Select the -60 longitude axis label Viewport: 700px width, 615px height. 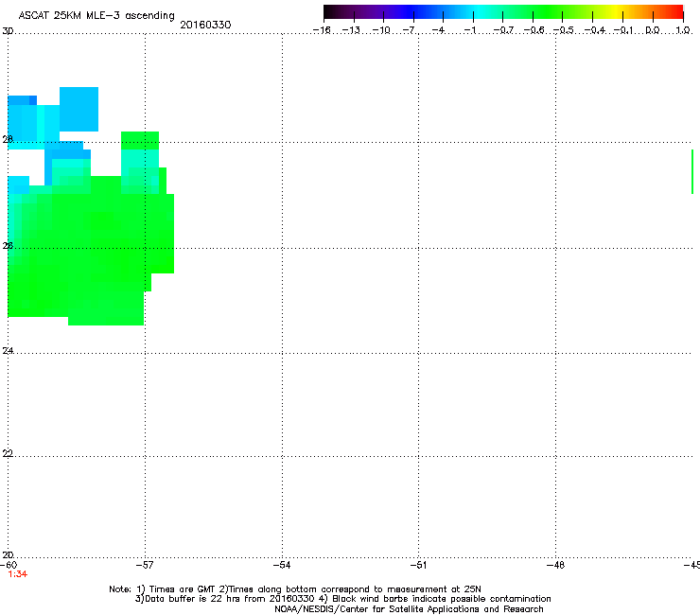point(9,566)
